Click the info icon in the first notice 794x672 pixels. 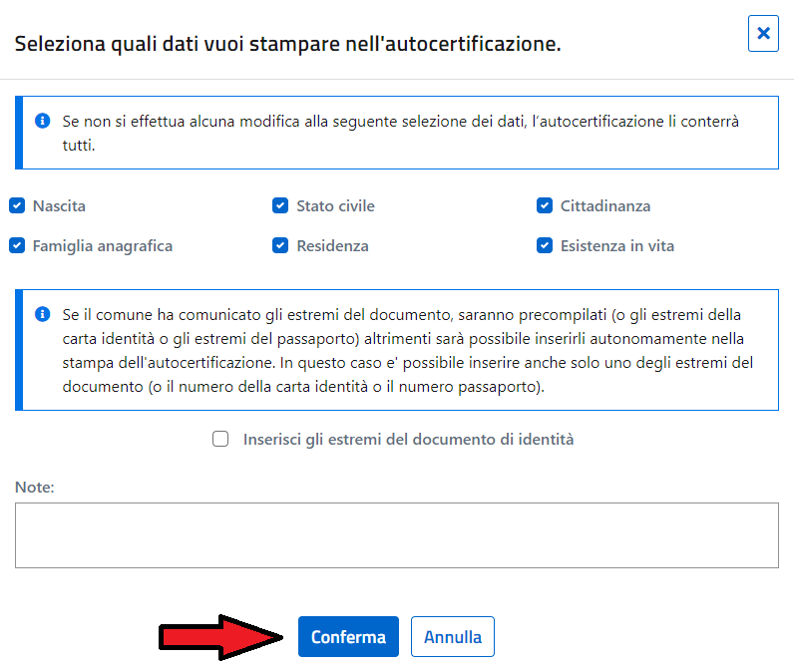coord(43,121)
